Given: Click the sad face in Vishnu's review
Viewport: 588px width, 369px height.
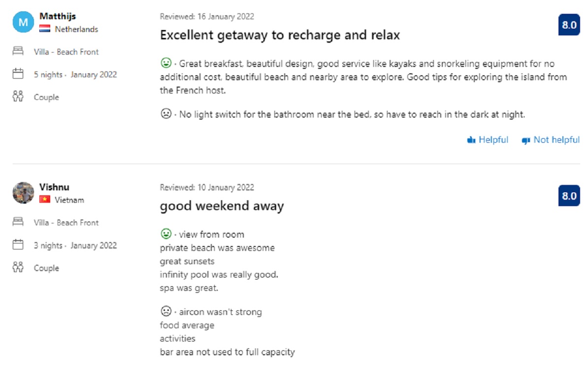Looking at the screenshot, I should [166, 311].
